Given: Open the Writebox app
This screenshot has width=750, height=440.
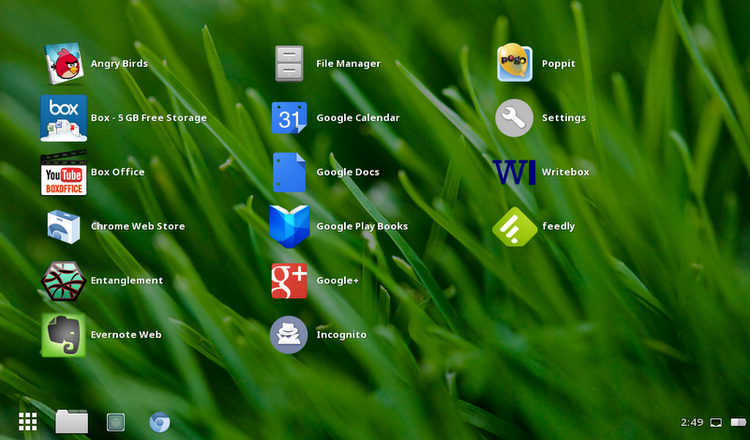Looking at the screenshot, I should point(514,173).
